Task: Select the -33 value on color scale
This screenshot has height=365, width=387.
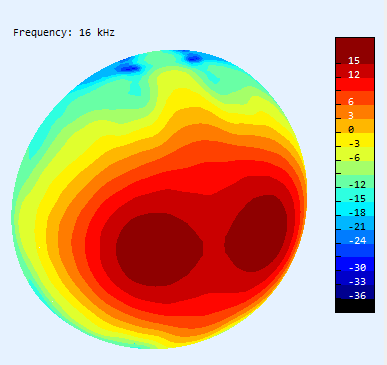Action: [x=357, y=282]
